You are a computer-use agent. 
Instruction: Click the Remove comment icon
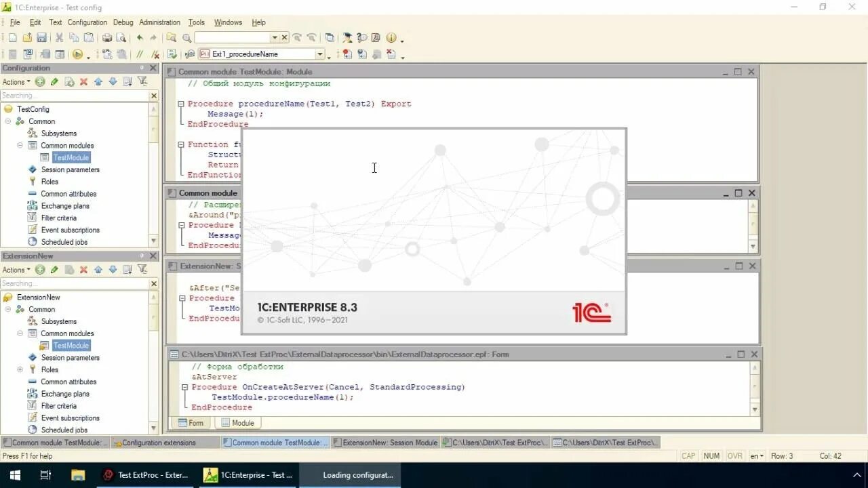tap(155, 54)
